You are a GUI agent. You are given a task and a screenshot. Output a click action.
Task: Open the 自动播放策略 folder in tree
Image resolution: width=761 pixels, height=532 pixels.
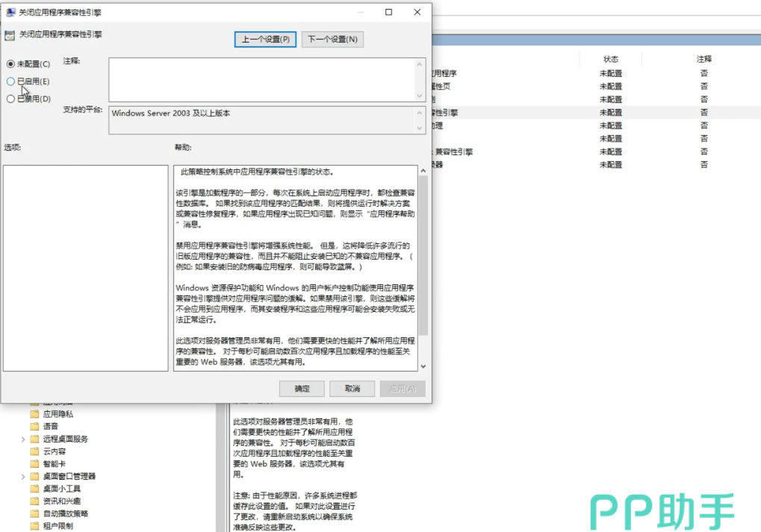[66, 513]
